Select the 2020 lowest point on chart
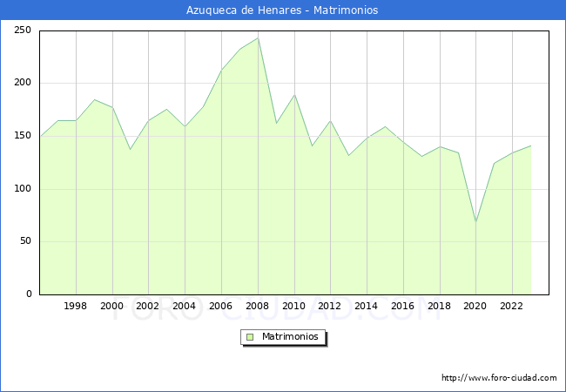 (x=476, y=221)
